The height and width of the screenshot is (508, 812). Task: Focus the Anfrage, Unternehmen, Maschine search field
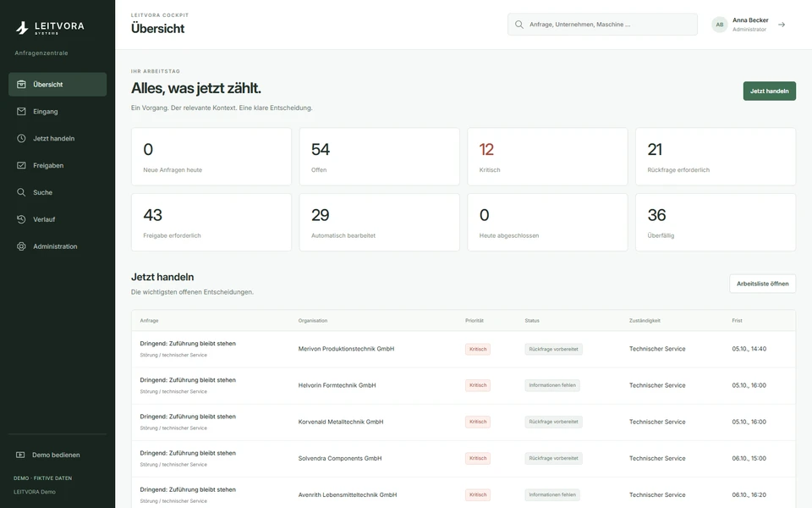(x=602, y=25)
